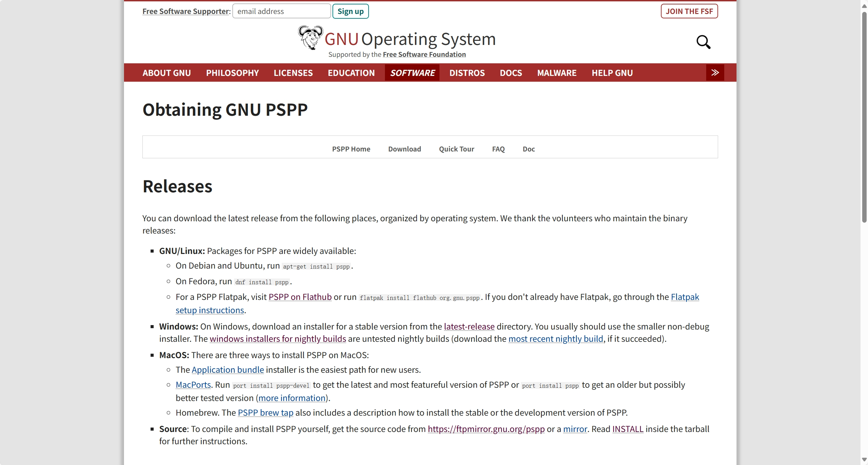
Task: Go to PSPP Home
Action: coord(351,149)
